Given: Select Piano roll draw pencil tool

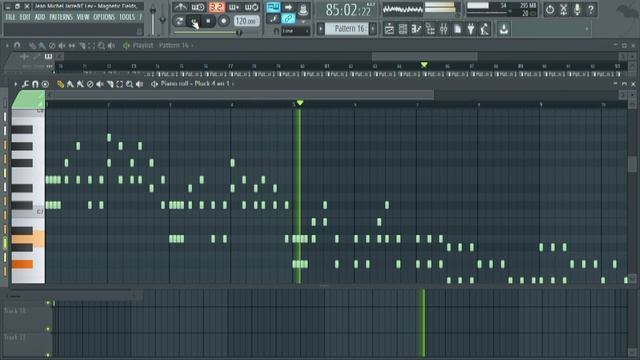Looking at the screenshot, I should [x=60, y=84].
